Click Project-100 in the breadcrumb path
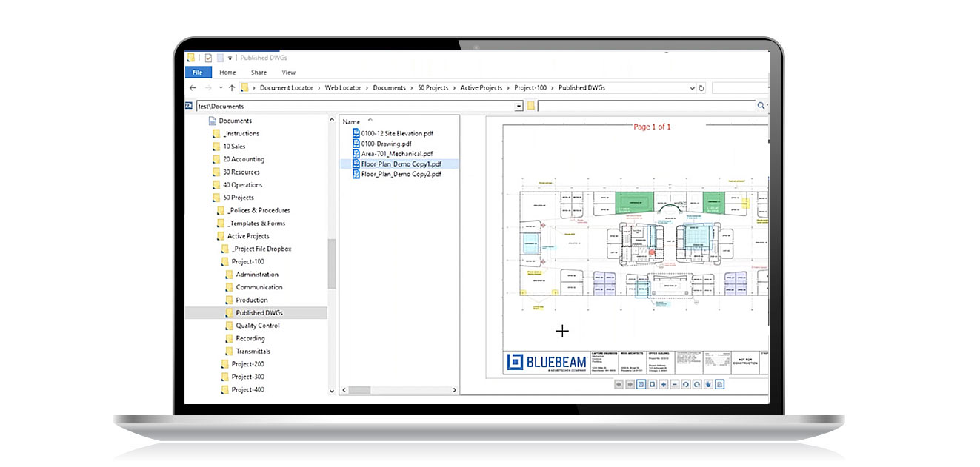 click(x=530, y=88)
